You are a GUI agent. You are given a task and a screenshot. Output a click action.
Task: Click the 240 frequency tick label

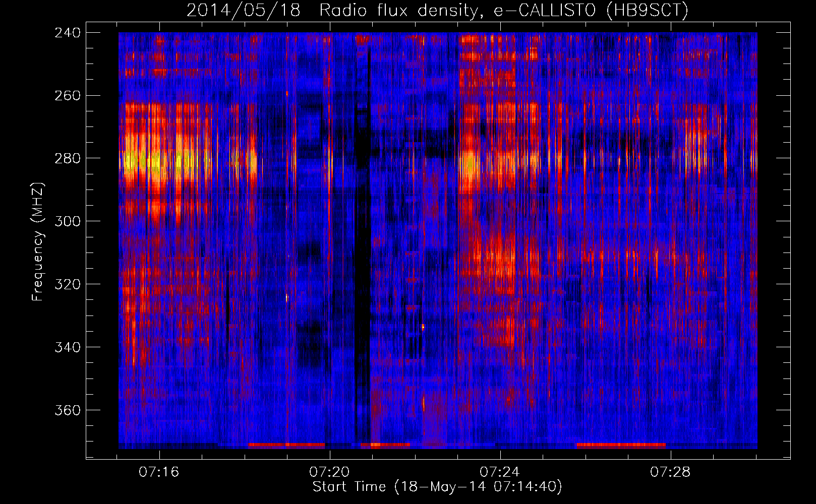click(x=68, y=33)
